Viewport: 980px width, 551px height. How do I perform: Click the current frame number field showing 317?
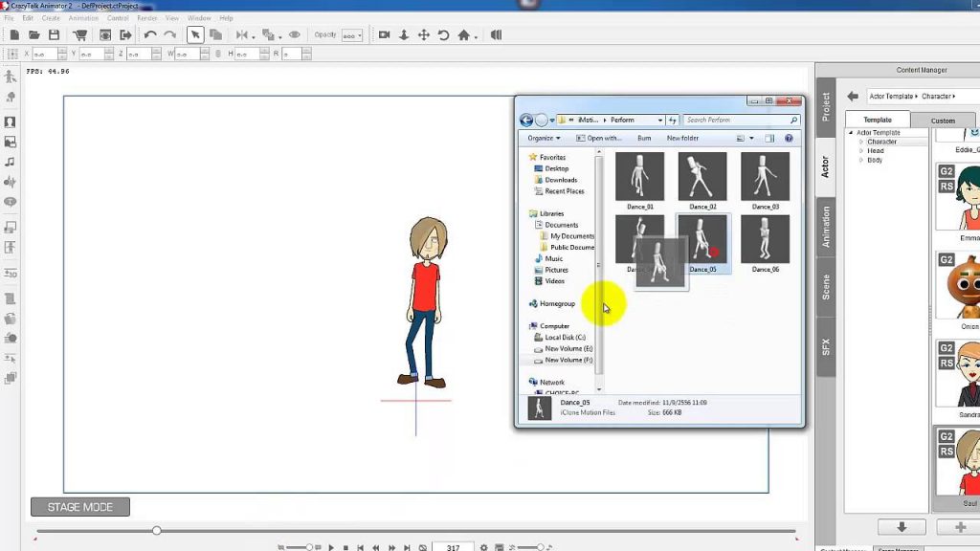point(453,547)
